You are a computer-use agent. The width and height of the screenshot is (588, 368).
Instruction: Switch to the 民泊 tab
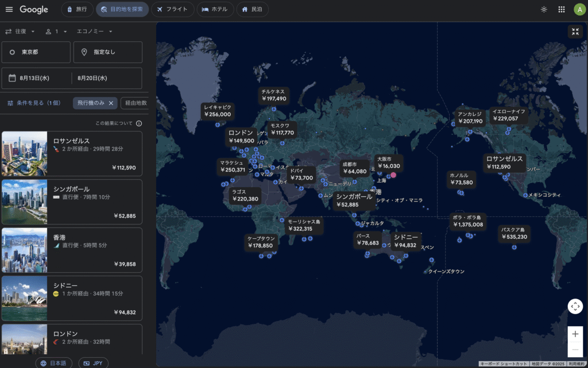[x=253, y=9]
